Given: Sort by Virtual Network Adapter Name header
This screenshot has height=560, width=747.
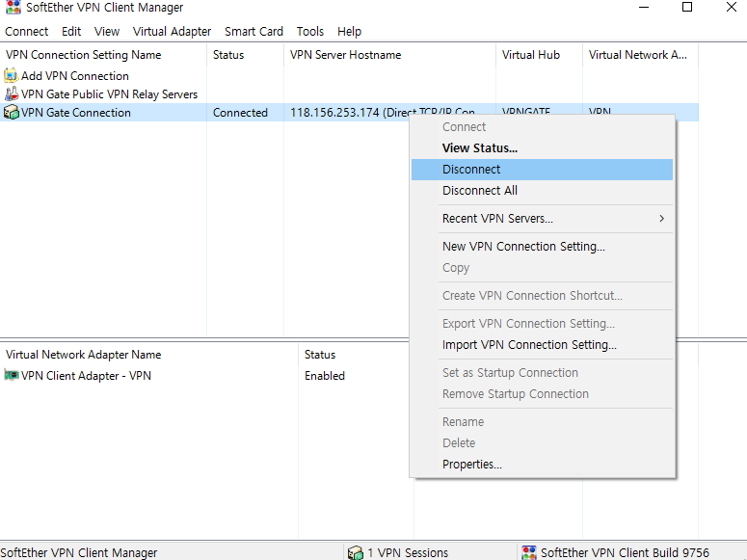Looking at the screenshot, I should pyautogui.click(x=149, y=355).
